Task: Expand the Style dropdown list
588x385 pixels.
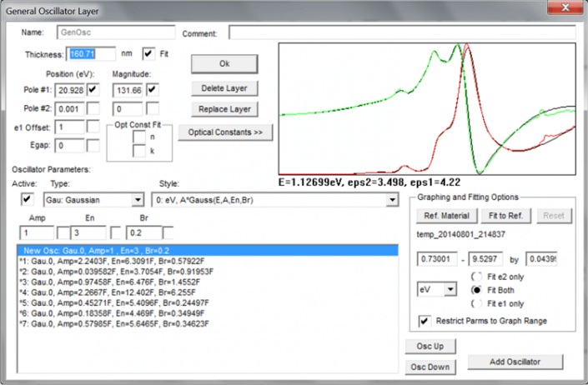Action: (392, 200)
